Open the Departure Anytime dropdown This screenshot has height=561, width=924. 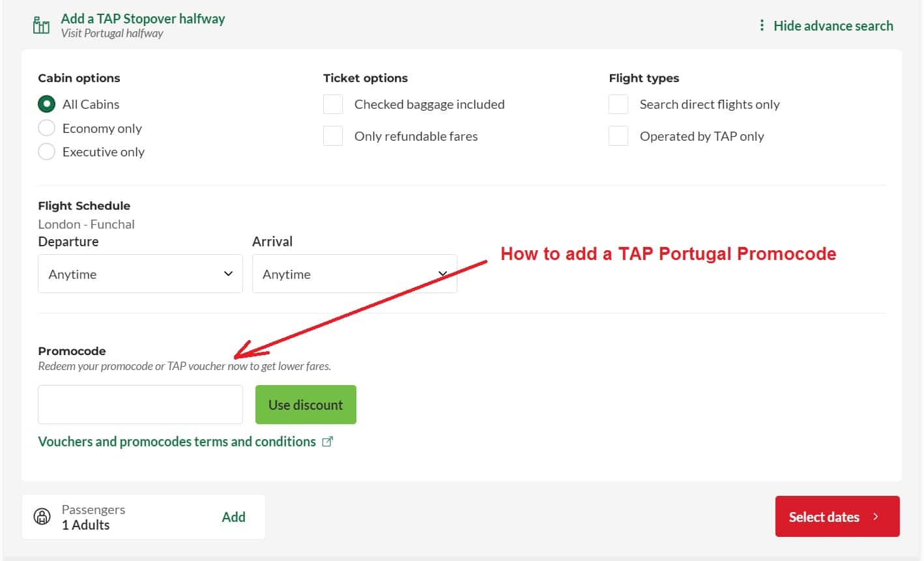(x=140, y=274)
